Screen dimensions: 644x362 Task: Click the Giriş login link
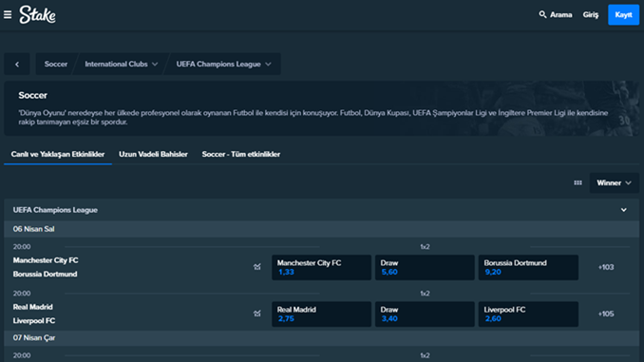pos(591,15)
